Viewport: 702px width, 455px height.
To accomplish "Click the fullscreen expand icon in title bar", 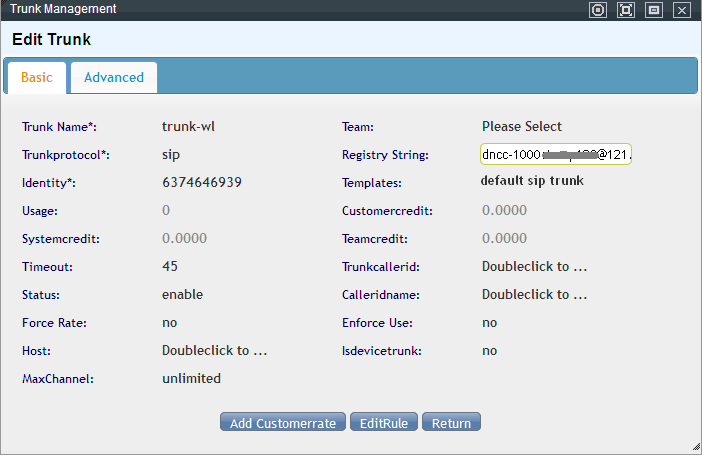I will pyautogui.click(x=626, y=10).
